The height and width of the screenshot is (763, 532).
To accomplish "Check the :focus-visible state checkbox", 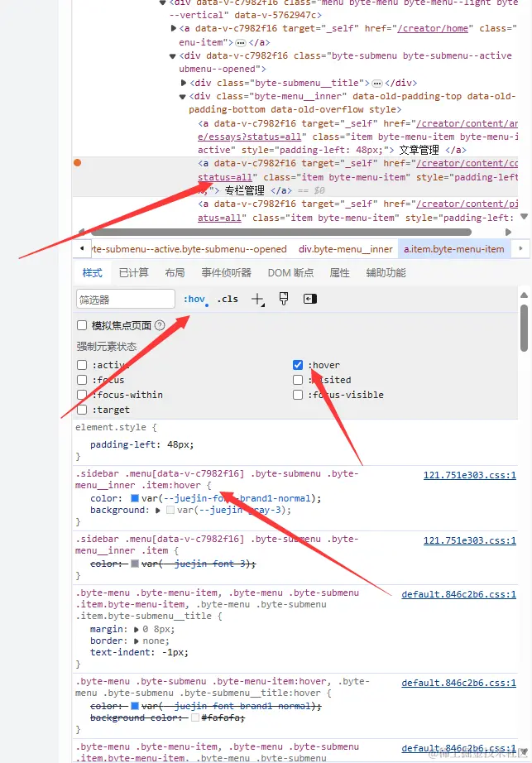I will [298, 395].
